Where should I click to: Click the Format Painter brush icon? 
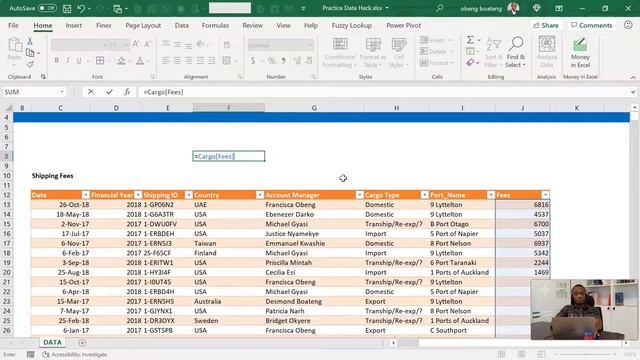pos(30,64)
